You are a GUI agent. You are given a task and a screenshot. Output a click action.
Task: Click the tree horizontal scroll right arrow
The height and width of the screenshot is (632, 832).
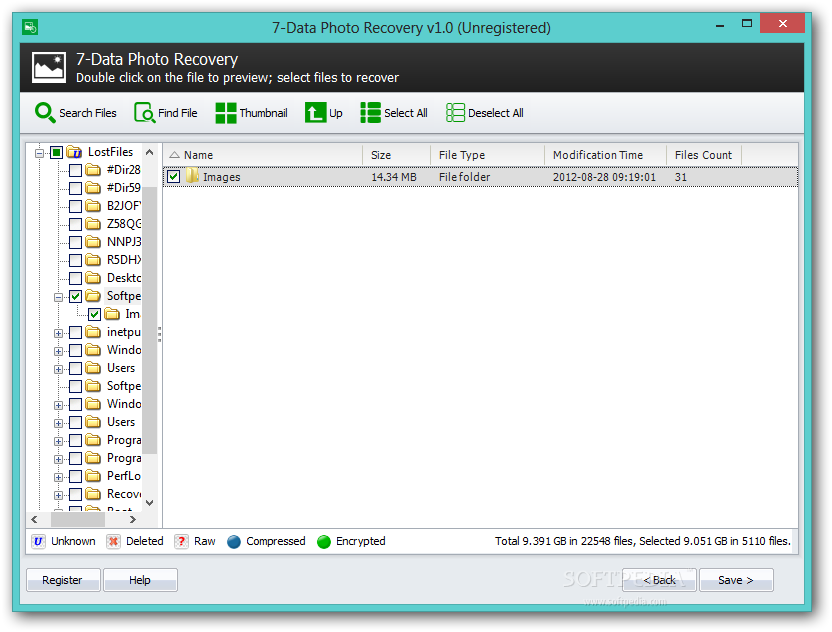point(133,519)
